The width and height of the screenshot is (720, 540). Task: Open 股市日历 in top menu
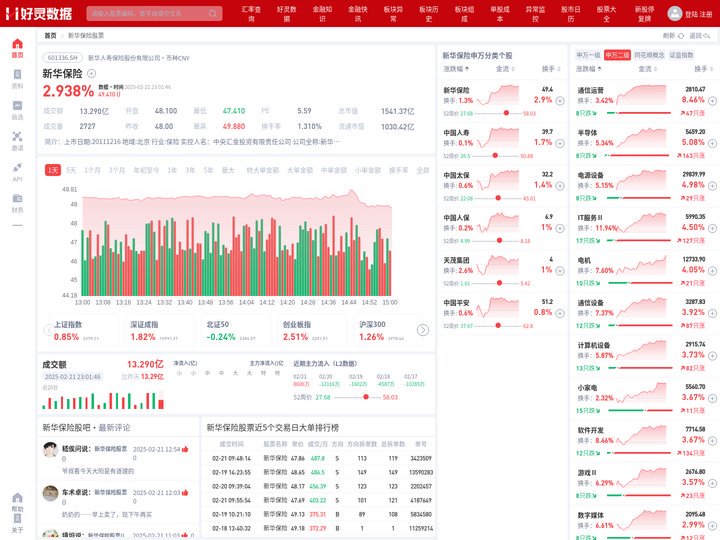571,14
